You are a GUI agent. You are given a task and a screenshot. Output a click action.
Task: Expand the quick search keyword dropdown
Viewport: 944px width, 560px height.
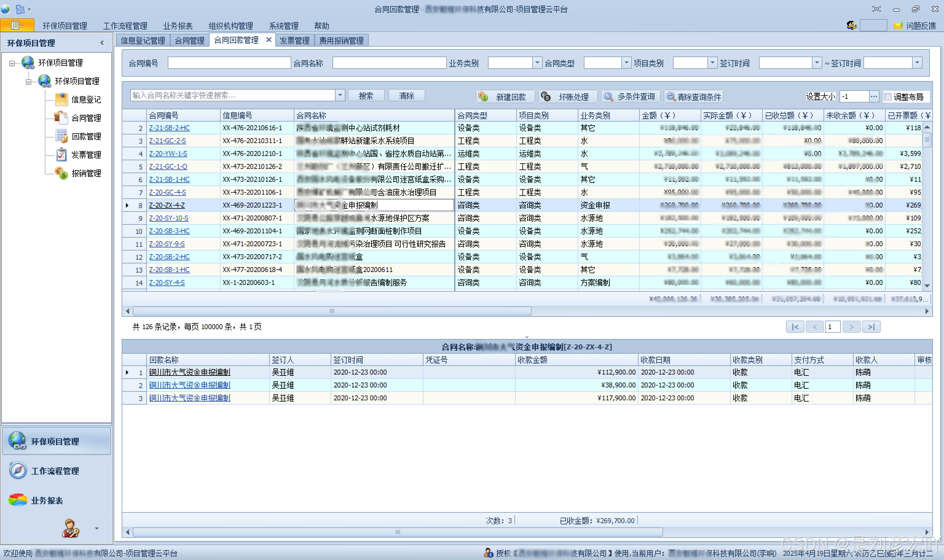coord(340,95)
